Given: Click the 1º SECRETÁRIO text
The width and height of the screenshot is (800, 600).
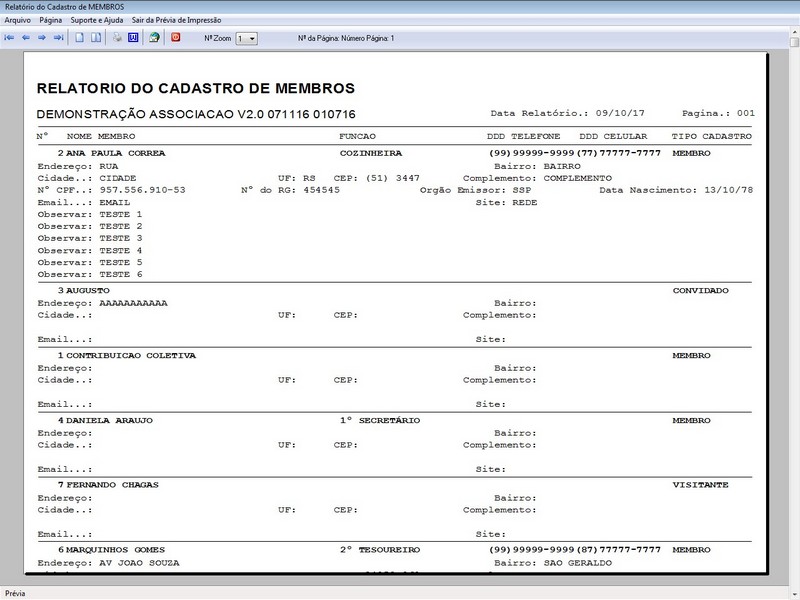Looking at the screenshot, I should [380, 420].
